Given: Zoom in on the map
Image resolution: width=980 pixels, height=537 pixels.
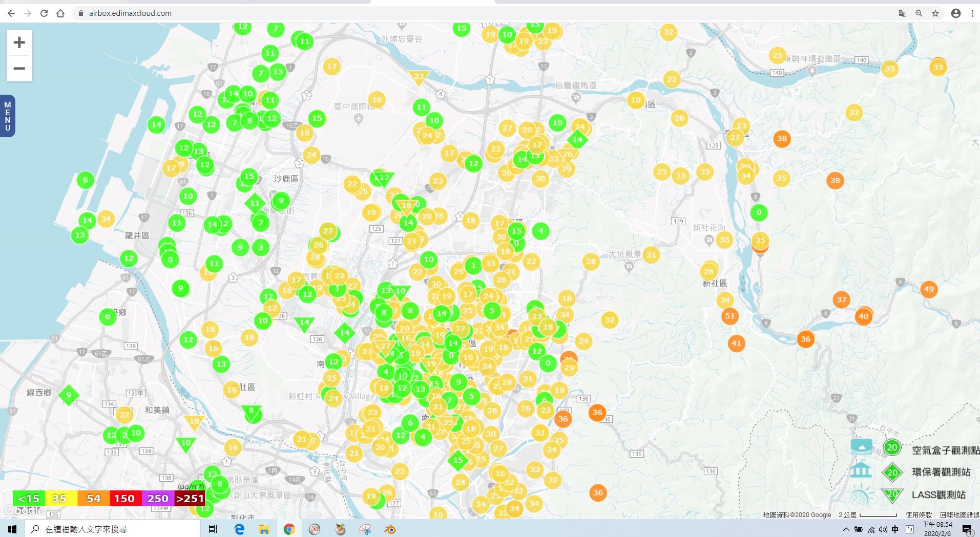Looking at the screenshot, I should pos(19,42).
